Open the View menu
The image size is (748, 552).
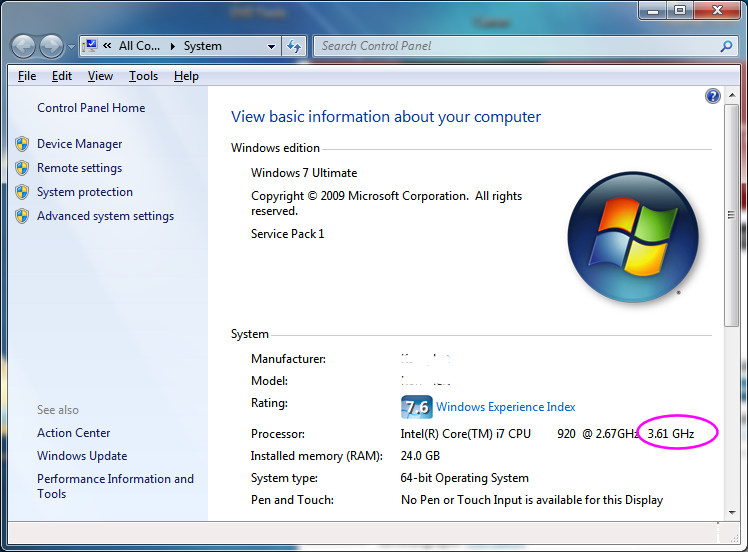point(100,76)
